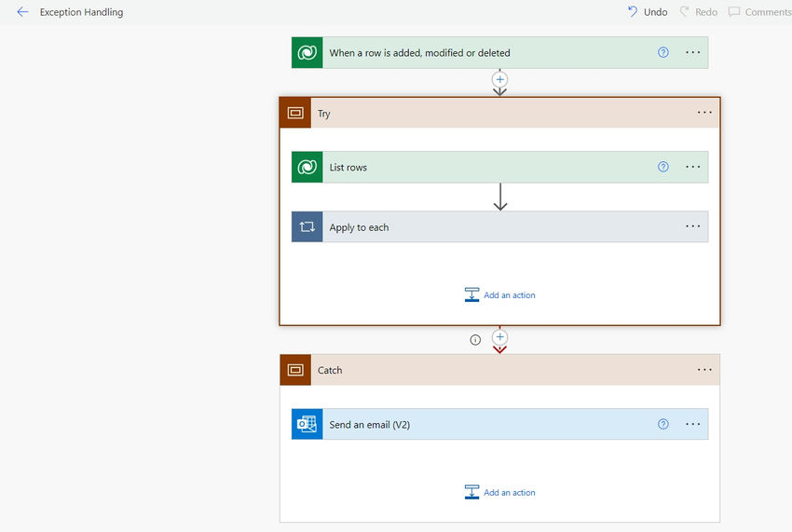Click the Try scope icon
The image size is (792, 532).
(x=295, y=113)
